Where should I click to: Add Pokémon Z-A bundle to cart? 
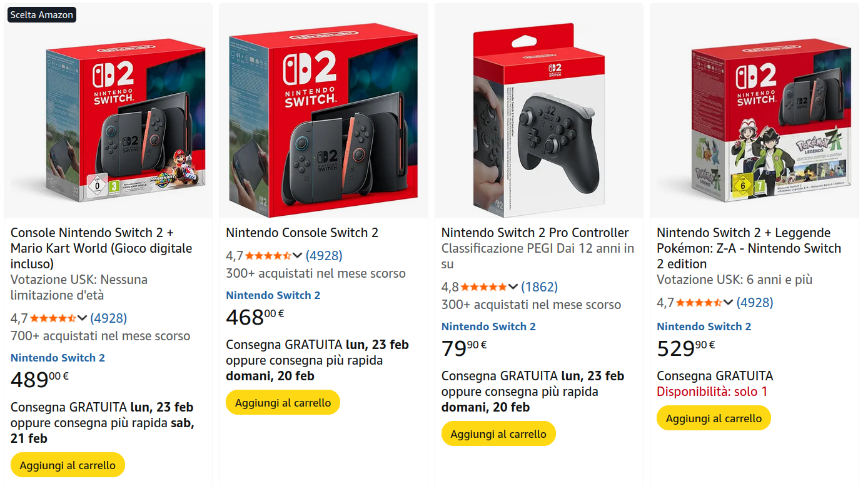pos(714,418)
